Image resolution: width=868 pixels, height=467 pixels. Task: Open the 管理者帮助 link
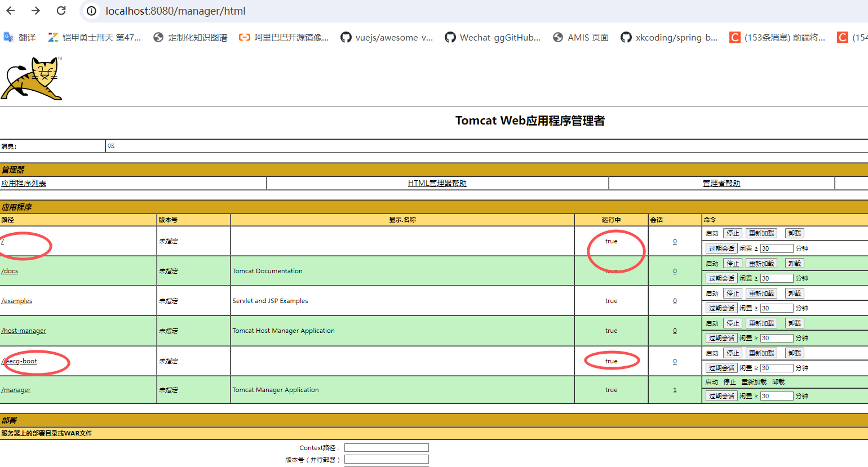(x=721, y=183)
